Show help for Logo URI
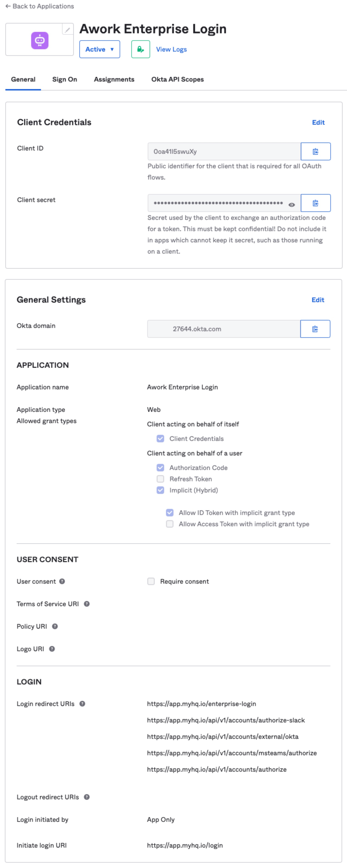Image resolution: width=347 pixels, height=868 pixels. (x=52, y=649)
